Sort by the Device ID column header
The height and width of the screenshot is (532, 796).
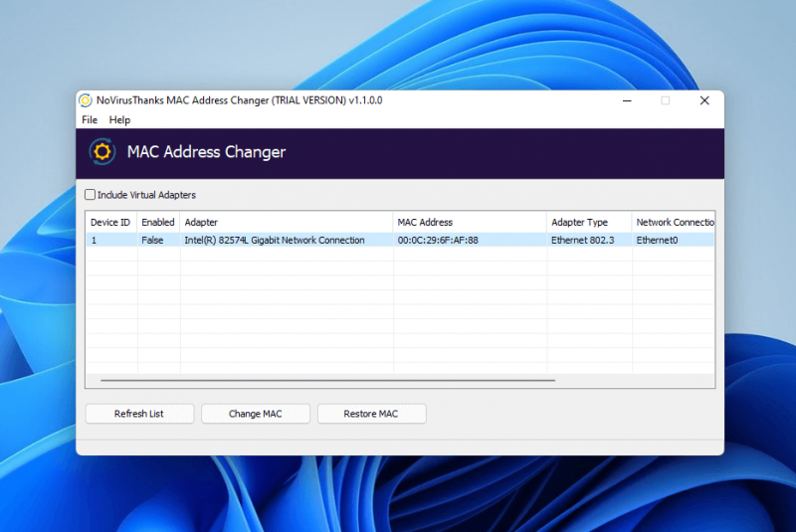click(110, 223)
